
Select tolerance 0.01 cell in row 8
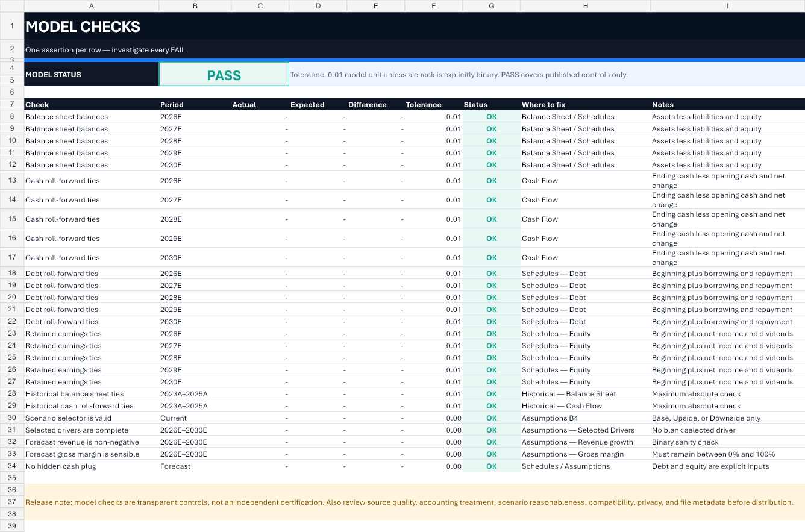434,116
